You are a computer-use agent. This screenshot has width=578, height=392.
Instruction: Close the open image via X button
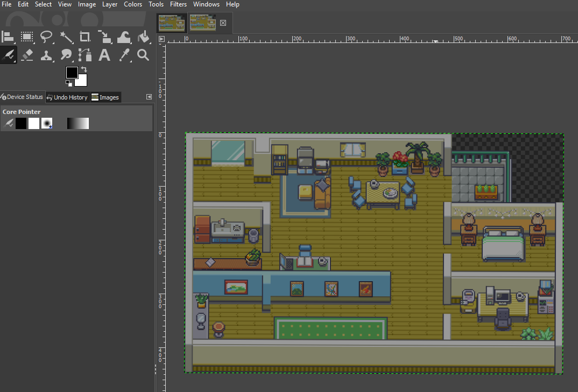point(223,23)
